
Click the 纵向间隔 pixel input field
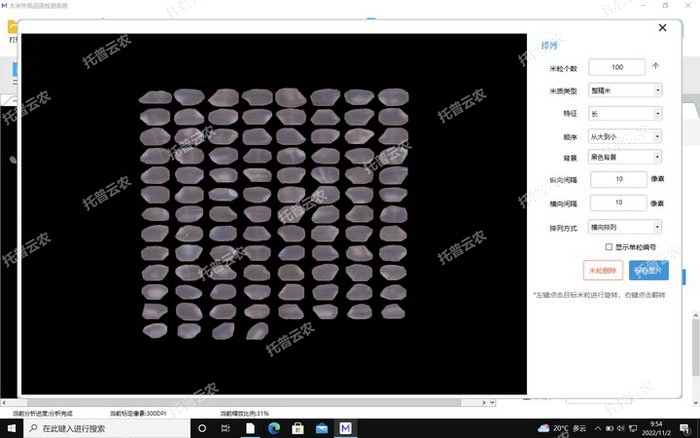pyautogui.click(x=617, y=180)
